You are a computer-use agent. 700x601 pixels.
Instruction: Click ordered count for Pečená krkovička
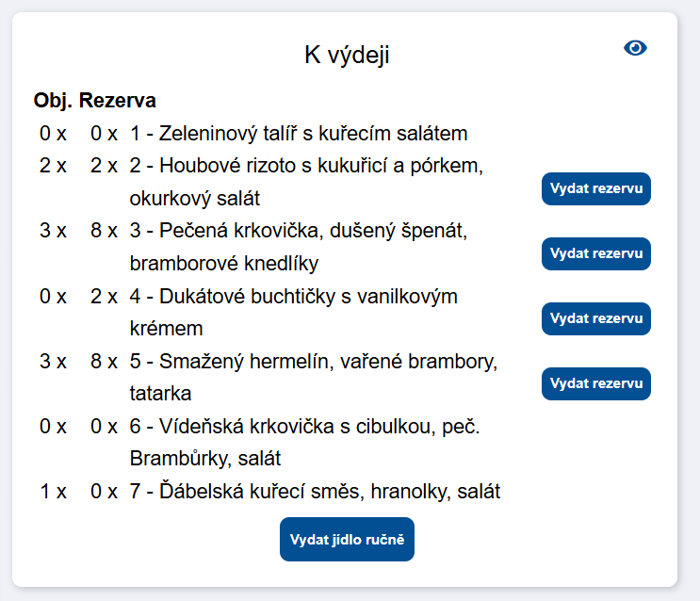53,231
